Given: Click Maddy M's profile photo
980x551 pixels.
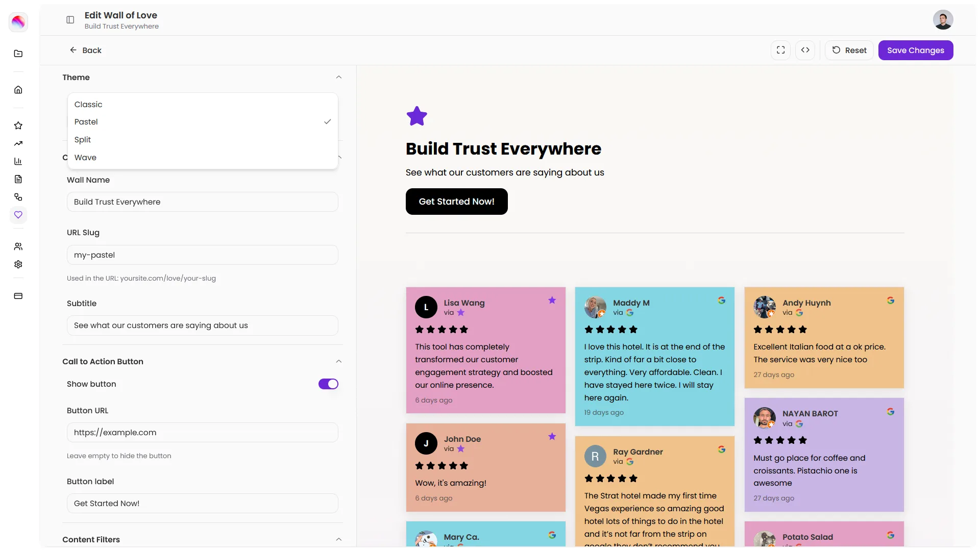Looking at the screenshot, I should pyautogui.click(x=595, y=307).
